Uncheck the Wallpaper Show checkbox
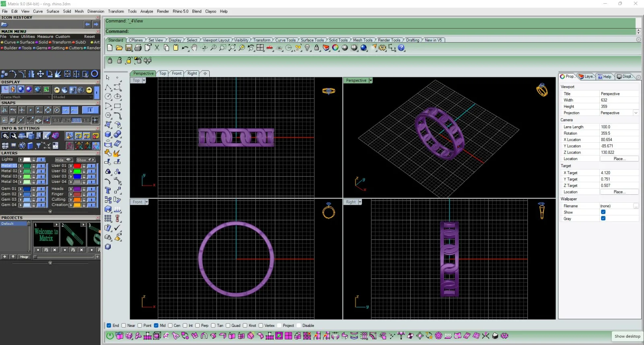The image size is (644, 345). click(603, 212)
